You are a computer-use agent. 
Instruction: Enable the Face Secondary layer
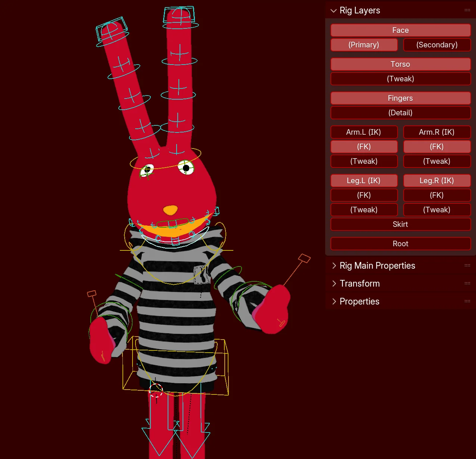437,45
